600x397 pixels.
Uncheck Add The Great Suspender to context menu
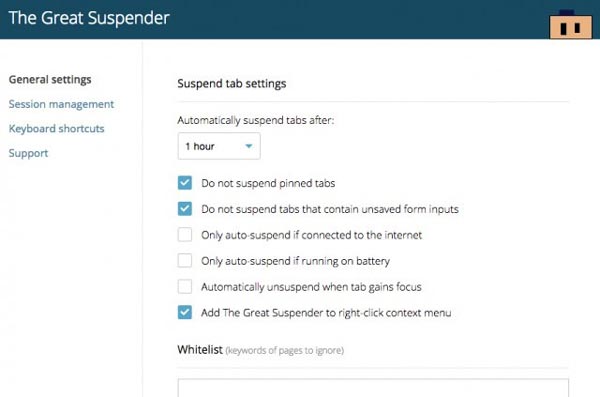coord(185,312)
